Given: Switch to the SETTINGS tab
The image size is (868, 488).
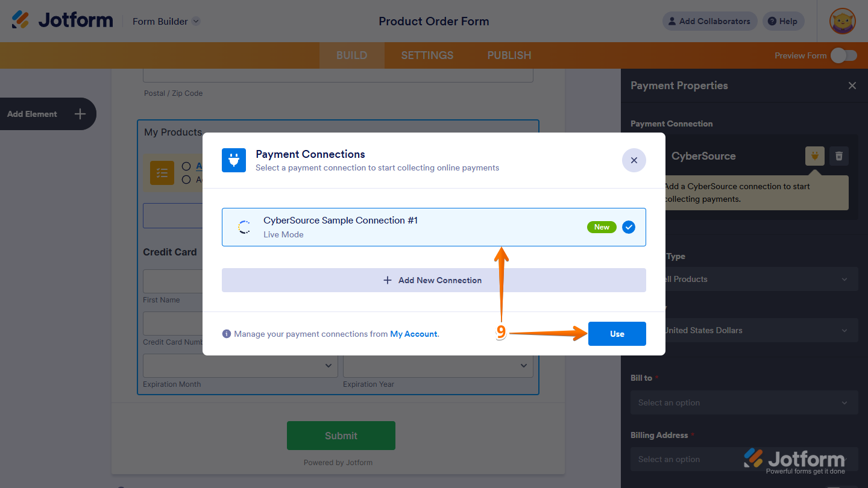Looking at the screenshot, I should point(427,55).
